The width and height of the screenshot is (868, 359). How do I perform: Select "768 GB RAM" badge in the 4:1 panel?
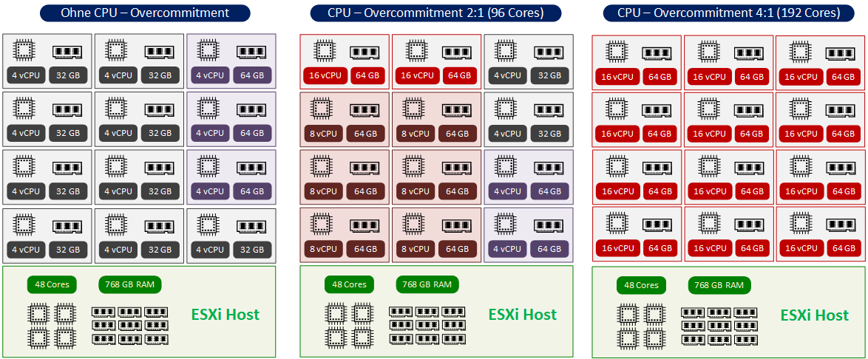pos(719,285)
